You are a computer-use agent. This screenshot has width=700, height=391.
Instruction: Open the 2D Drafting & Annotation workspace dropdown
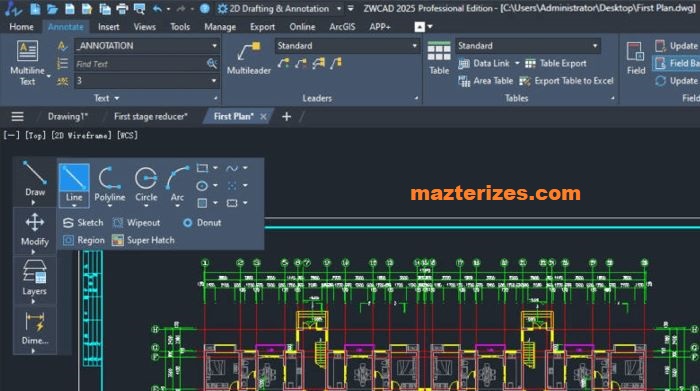click(339, 8)
